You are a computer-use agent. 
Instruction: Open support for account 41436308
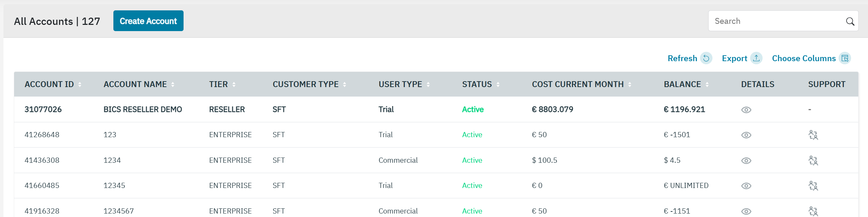pyautogui.click(x=813, y=161)
